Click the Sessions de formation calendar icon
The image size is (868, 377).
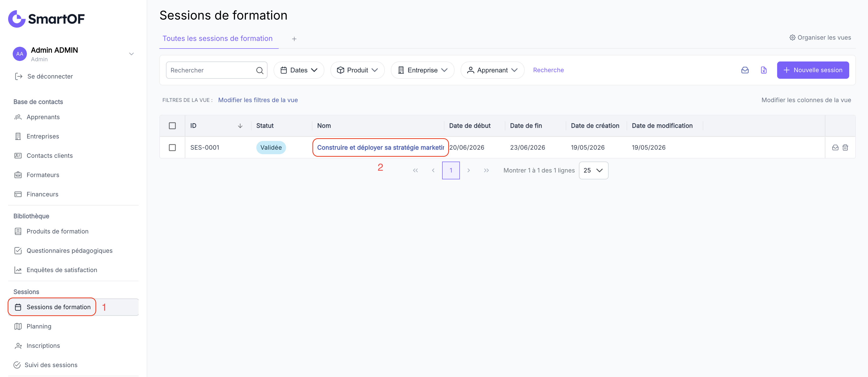click(18, 307)
